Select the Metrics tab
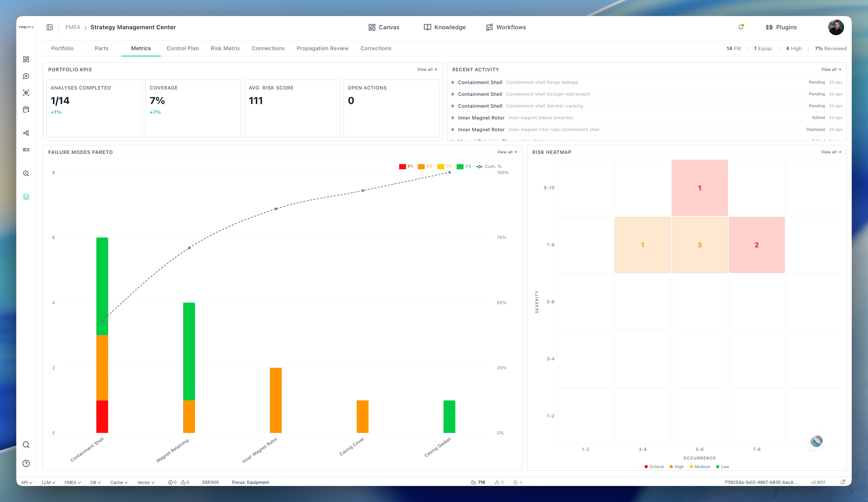868x502 pixels. tap(141, 48)
